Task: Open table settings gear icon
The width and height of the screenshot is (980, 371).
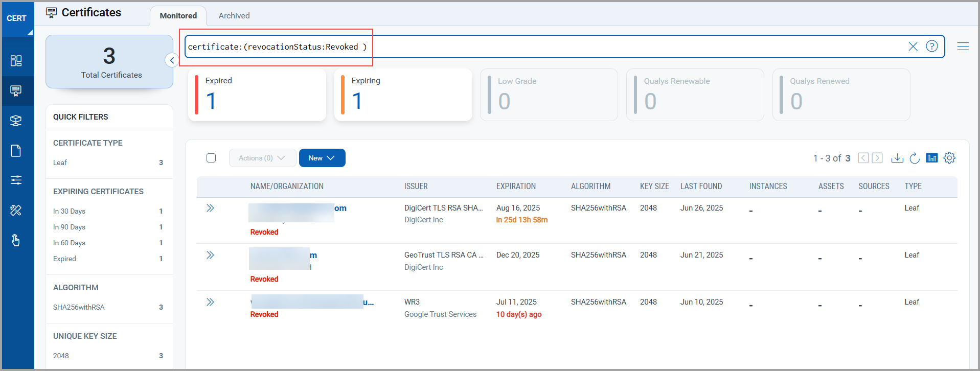Action: (x=949, y=158)
